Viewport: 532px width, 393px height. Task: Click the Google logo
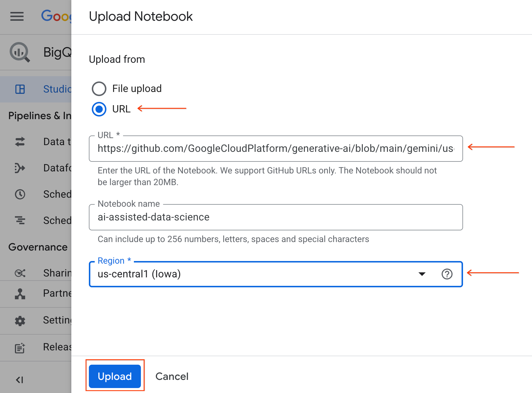coord(57,17)
